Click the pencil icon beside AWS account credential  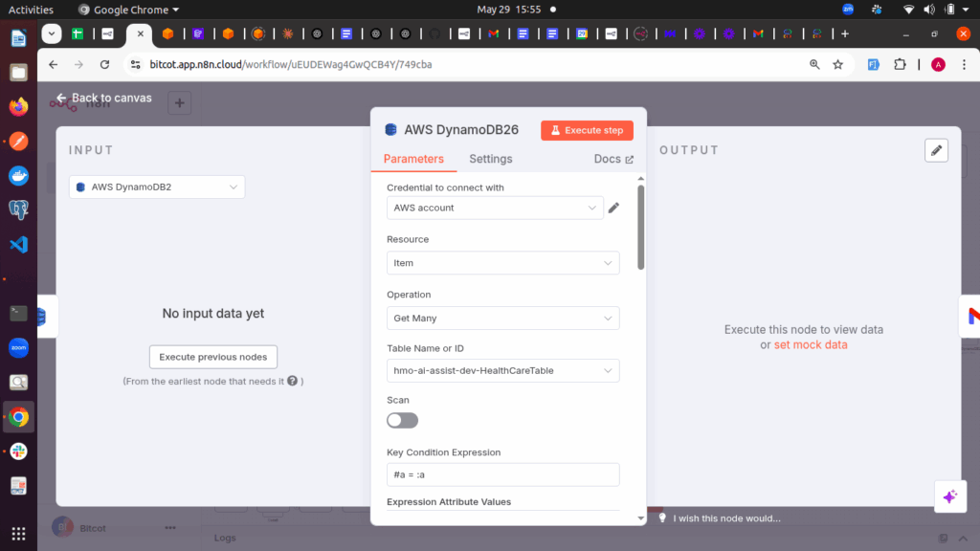614,208
